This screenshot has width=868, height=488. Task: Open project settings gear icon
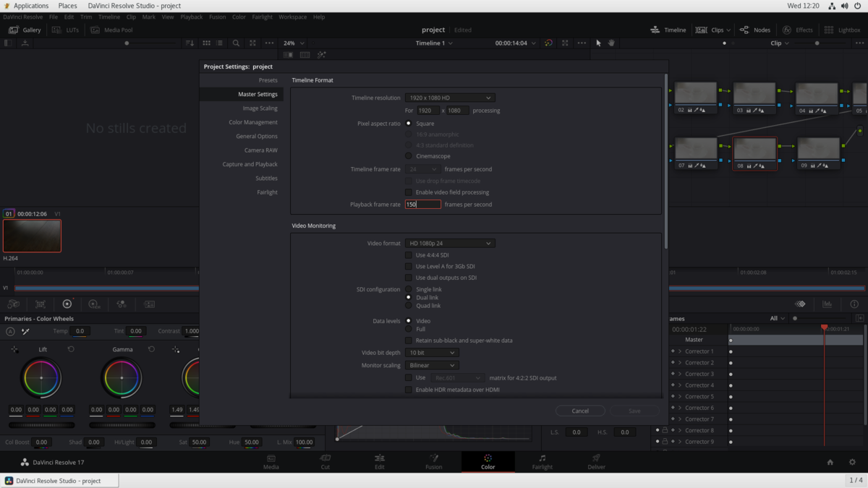(852, 462)
